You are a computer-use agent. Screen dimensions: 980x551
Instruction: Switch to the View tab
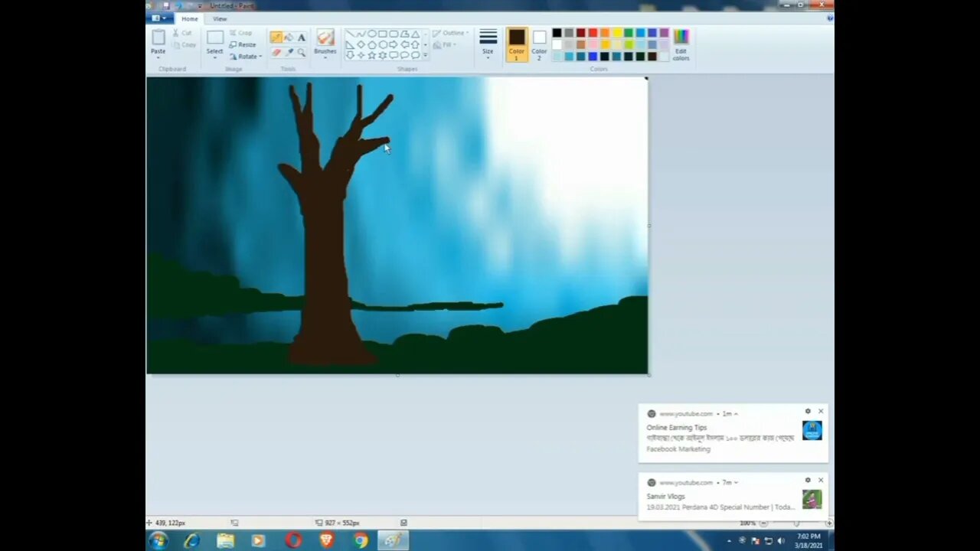pyautogui.click(x=220, y=18)
